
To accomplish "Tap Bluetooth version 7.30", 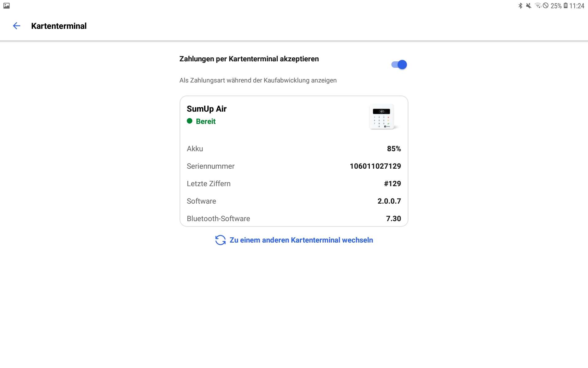I will point(394,219).
